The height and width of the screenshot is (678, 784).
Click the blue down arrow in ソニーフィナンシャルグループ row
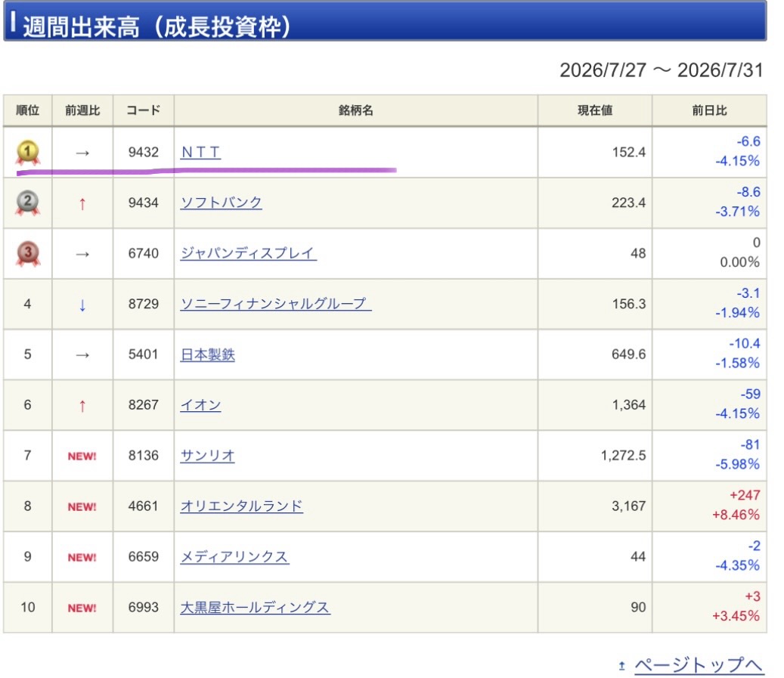click(82, 305)
